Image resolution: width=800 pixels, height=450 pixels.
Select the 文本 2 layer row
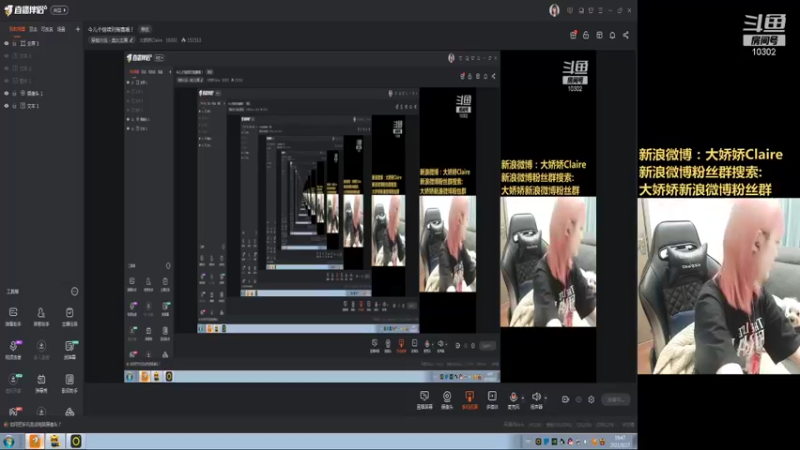click(x=41, y=68)
